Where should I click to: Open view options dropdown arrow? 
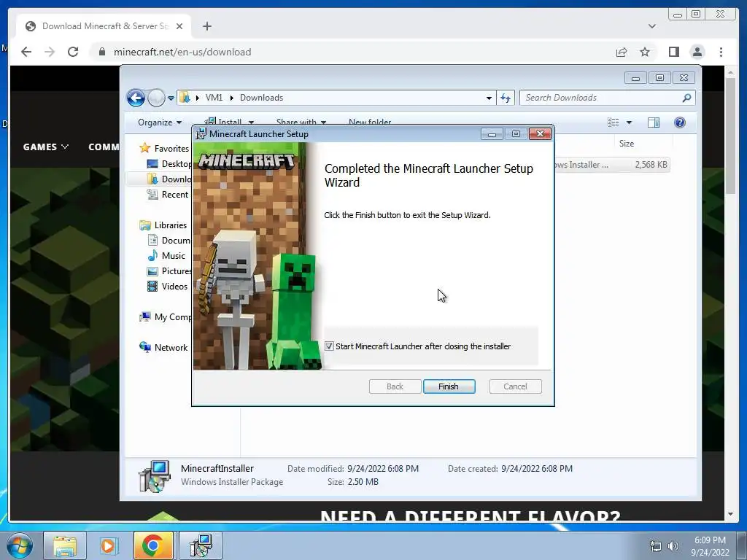[629, 122]
